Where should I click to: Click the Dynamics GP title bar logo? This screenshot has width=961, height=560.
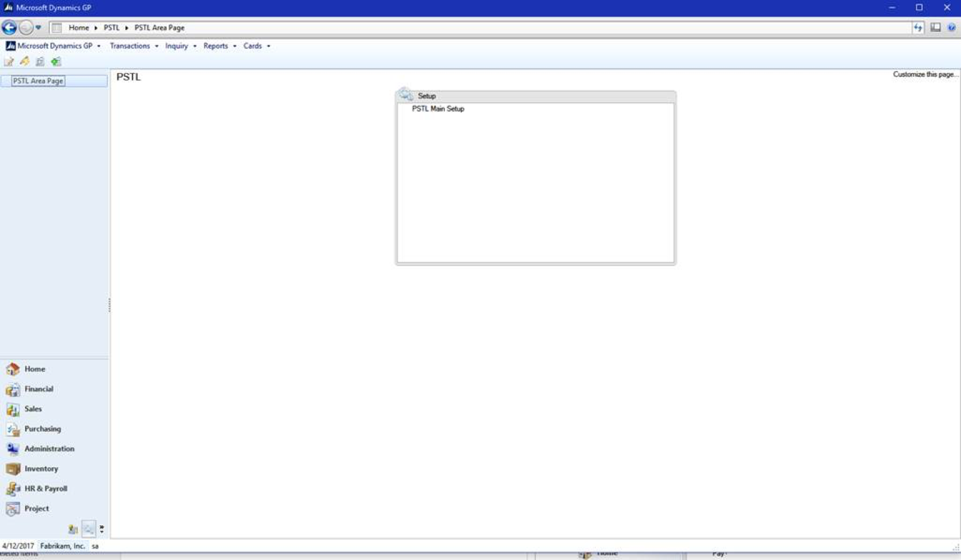point(8,8)
